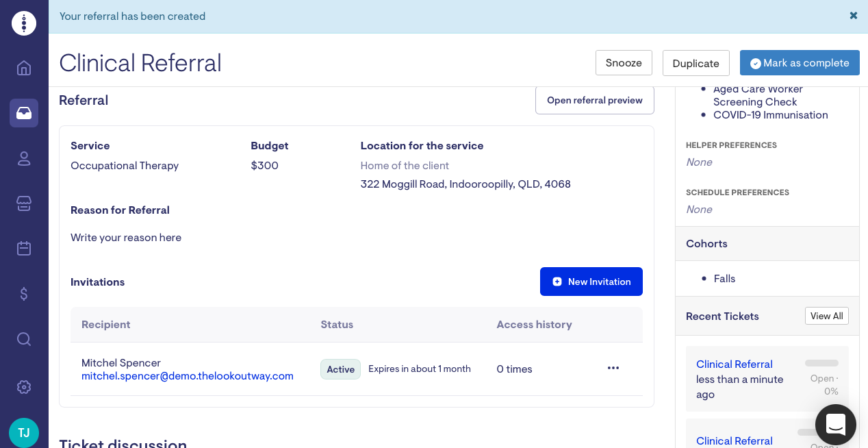
Task: Open the Billing dollar sidebar icon
Action: point(24,294)
